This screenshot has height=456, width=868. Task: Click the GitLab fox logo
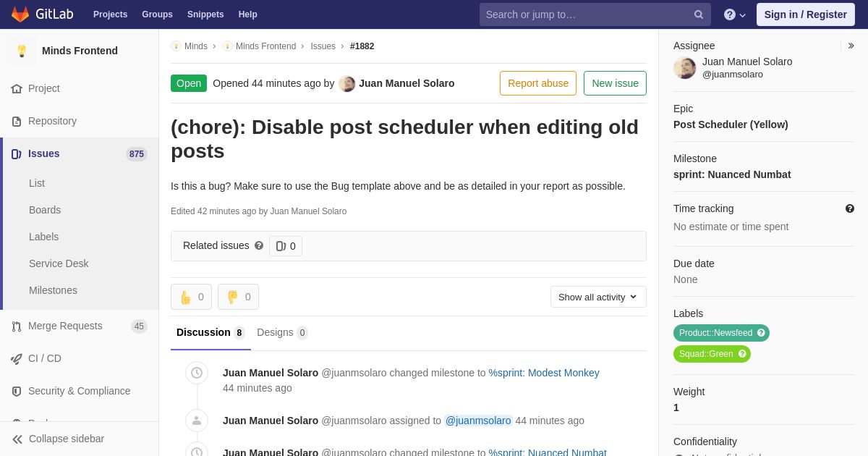point(20,14)
